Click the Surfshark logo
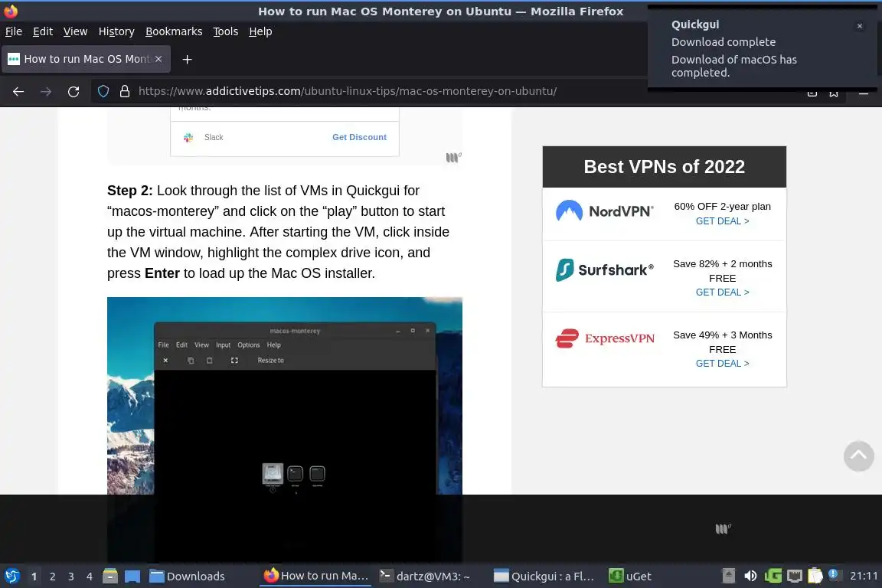 pyautogui.click(x=605, y=270)
